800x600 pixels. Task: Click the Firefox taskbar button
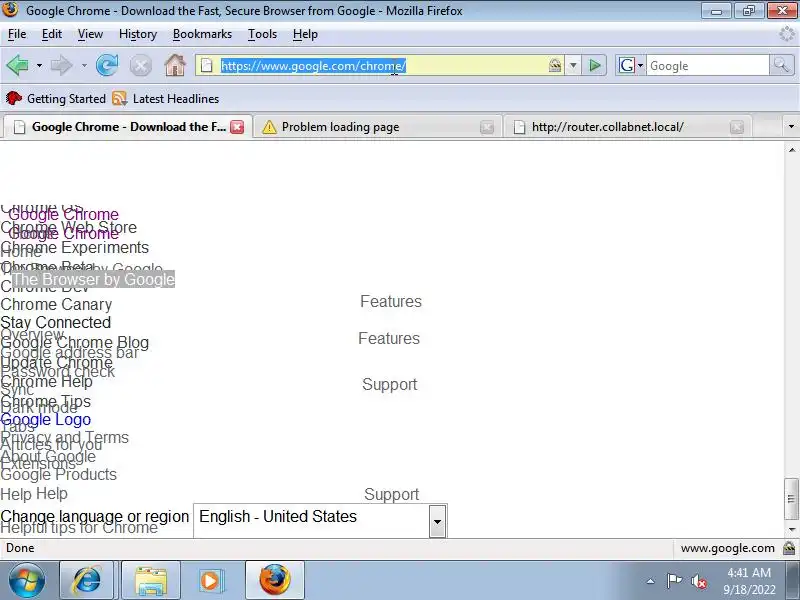tap(275, 580)
